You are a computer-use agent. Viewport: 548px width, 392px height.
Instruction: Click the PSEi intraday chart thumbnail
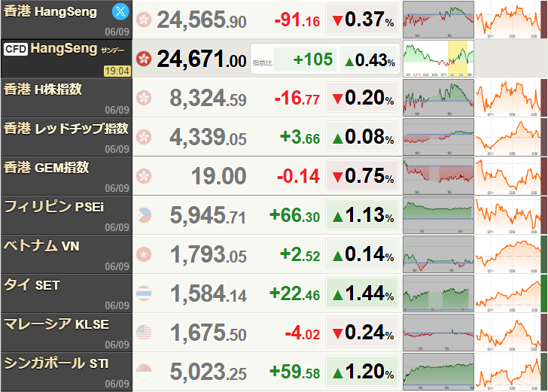[438, 215]
